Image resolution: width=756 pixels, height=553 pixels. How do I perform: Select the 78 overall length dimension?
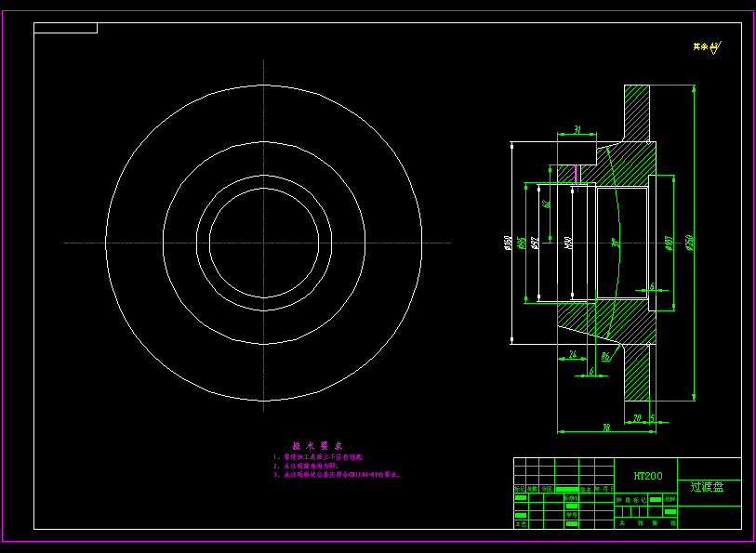(x=606, y=428)
